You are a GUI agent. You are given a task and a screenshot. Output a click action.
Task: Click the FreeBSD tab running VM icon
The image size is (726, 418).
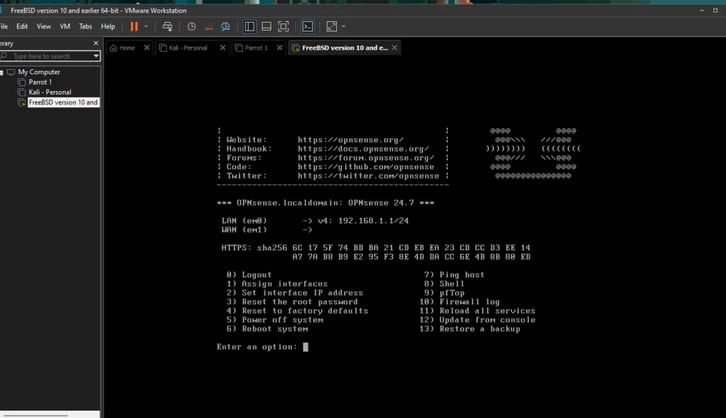click(296, 48)
